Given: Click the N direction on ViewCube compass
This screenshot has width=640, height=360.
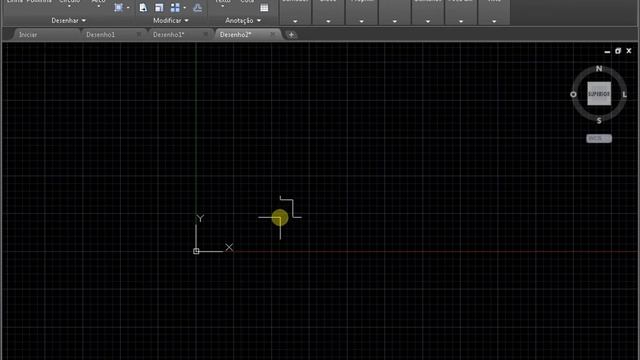Looking at the screenshot, I should pyautogui.click(x=599, y=69).
